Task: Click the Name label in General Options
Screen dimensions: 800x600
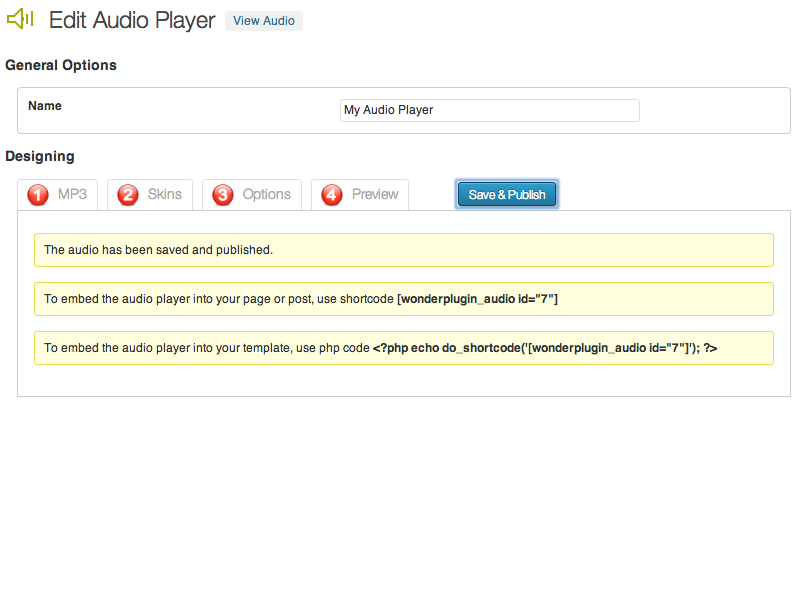Action: [x=45, y=106]
